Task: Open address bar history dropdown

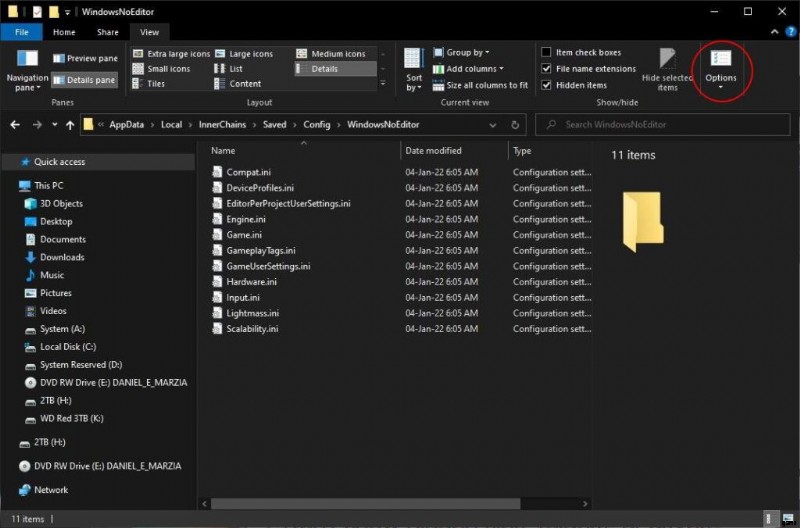Action: coord(493,125)
